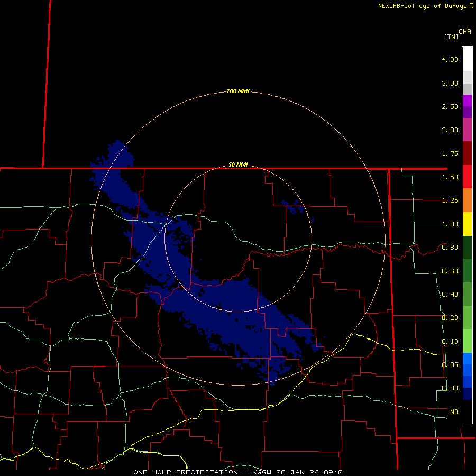The image size is (476, 476).
Task: Click the 2.50 legend value
Action: coord(450,106)
